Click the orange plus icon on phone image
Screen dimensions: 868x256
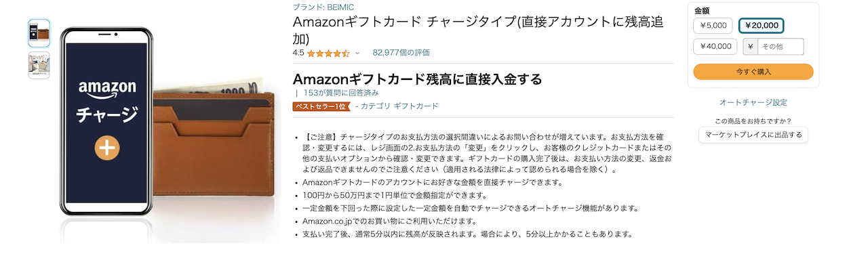[107, 148]
